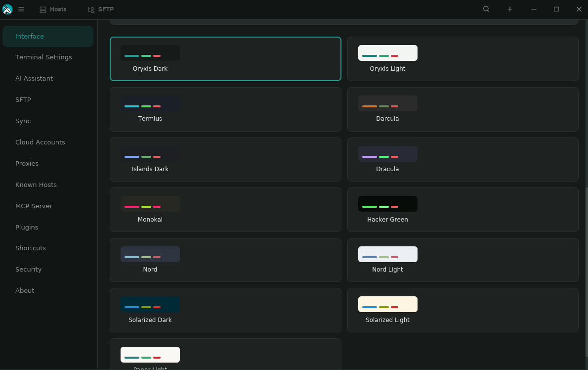Select the Oryxis Light theme card
The width and height of the screenshot is (588, 370).
tap(463, 59)
